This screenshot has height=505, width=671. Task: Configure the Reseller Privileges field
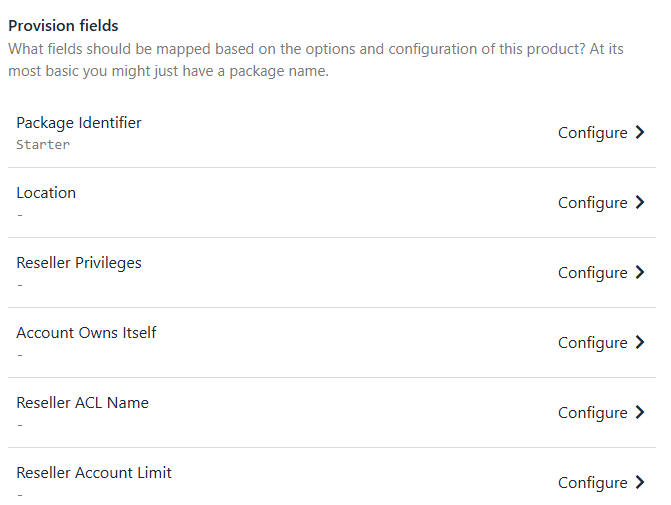592,273
